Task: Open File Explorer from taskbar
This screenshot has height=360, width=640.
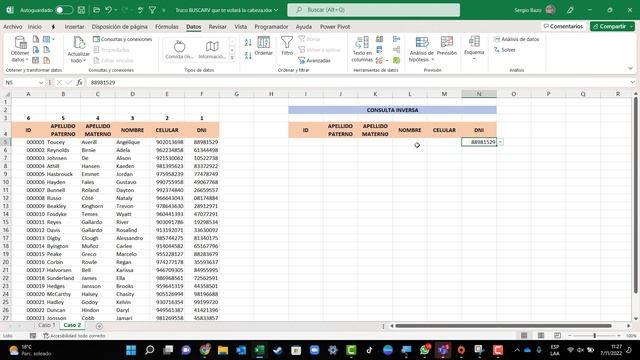Action: tap(222, 350)
